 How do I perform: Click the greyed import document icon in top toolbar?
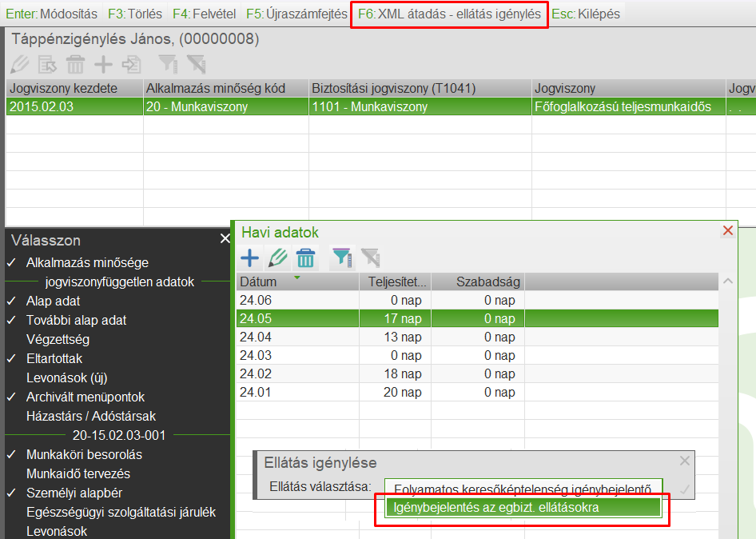click(x=131, y=64)
